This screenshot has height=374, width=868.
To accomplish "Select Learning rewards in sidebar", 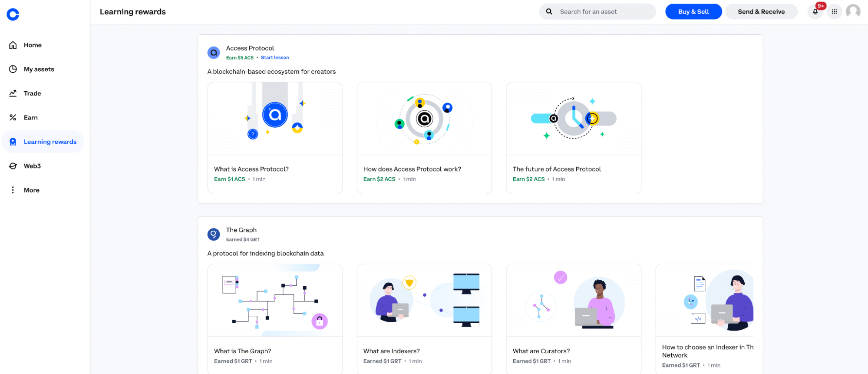I will point(43,142).
